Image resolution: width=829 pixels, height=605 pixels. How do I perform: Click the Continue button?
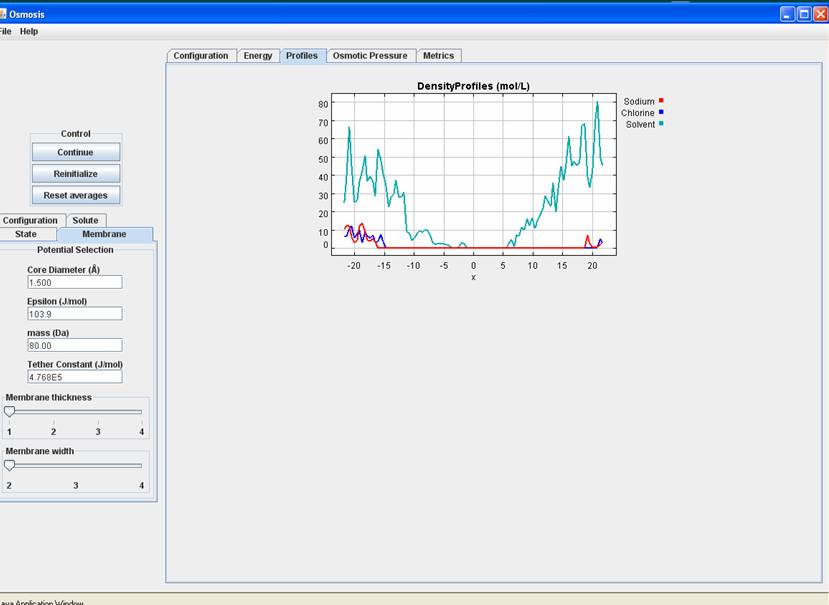[75, 152]
